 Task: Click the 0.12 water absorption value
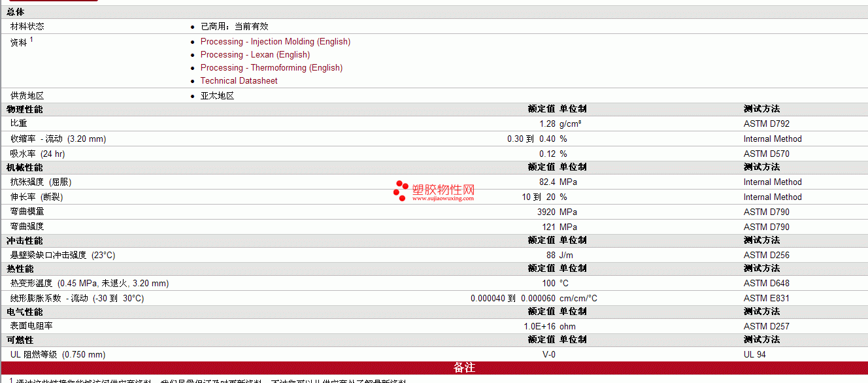click(x=547, y=154)
